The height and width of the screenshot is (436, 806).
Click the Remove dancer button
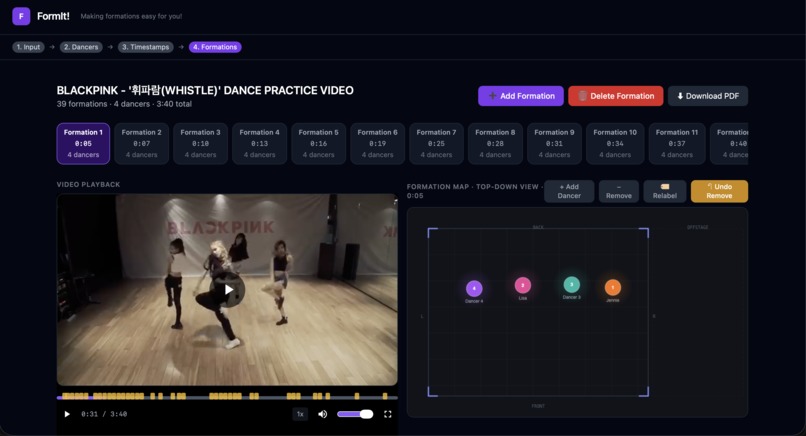(x=619, y=191)
